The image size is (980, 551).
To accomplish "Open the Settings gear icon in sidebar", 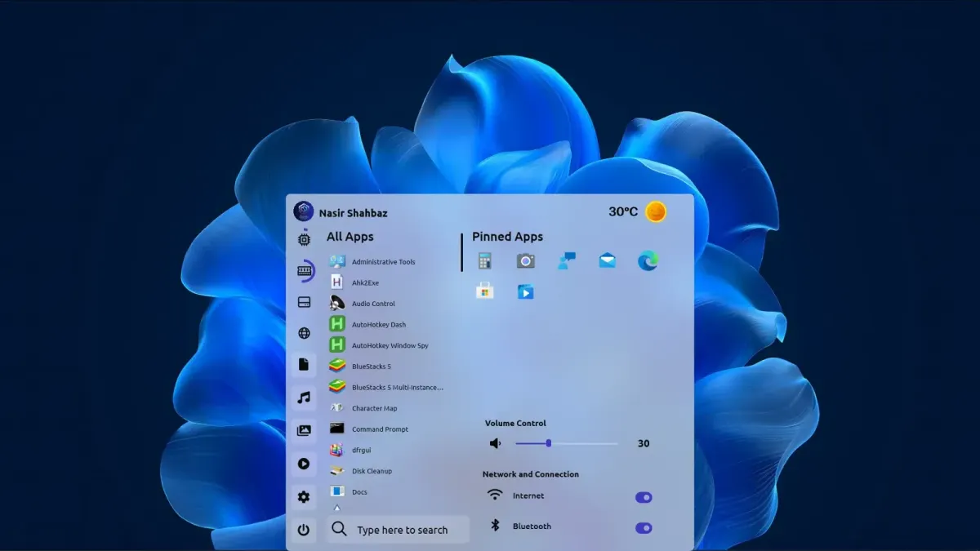I will (304, 496).
